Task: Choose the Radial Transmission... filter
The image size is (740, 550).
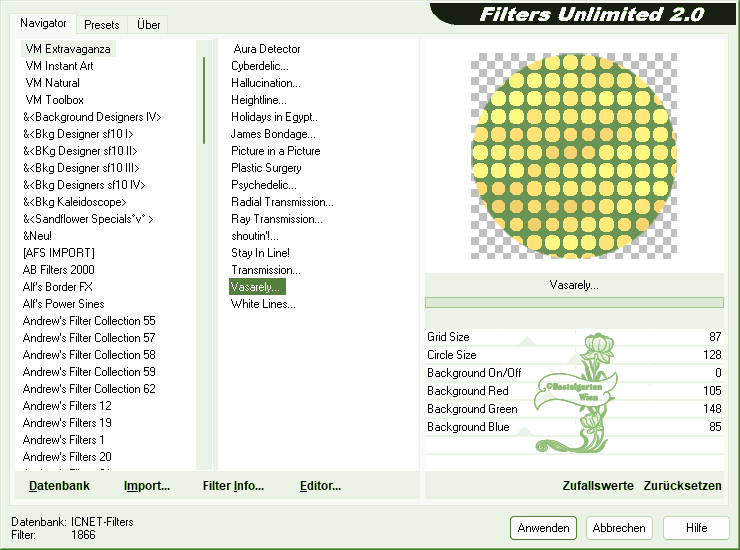Action: [x=282, y=202]
